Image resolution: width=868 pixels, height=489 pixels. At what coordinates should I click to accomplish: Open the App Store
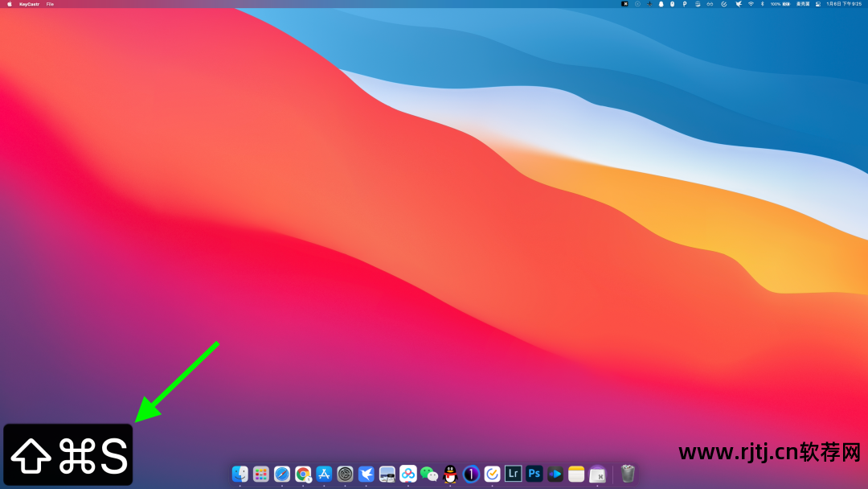(x=323, y=475)
